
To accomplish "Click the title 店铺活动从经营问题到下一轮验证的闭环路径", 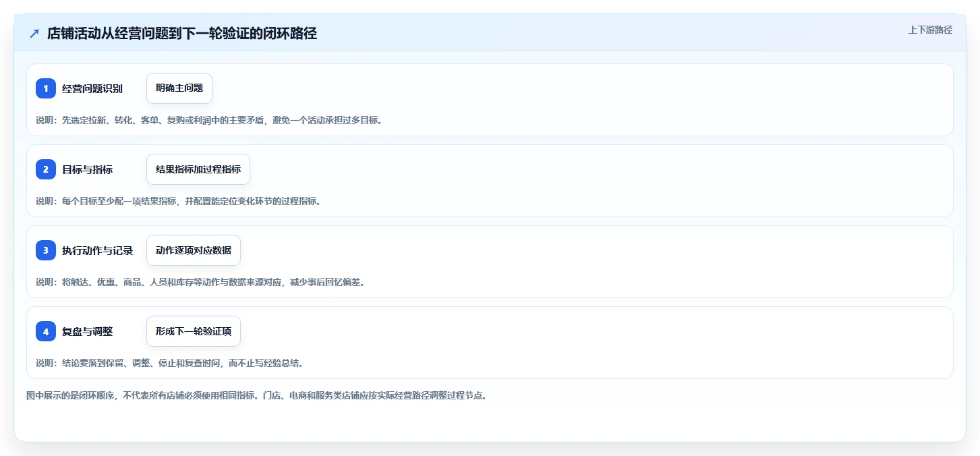I will tap(182, 33).
